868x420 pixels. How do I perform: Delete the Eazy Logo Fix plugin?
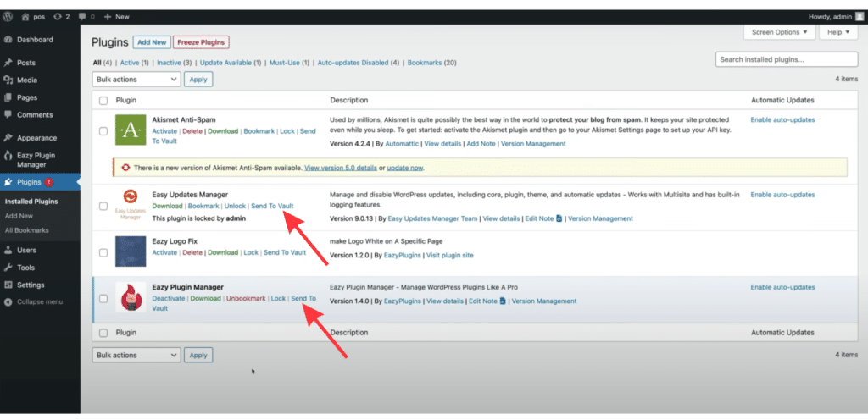tap(192, 252)
